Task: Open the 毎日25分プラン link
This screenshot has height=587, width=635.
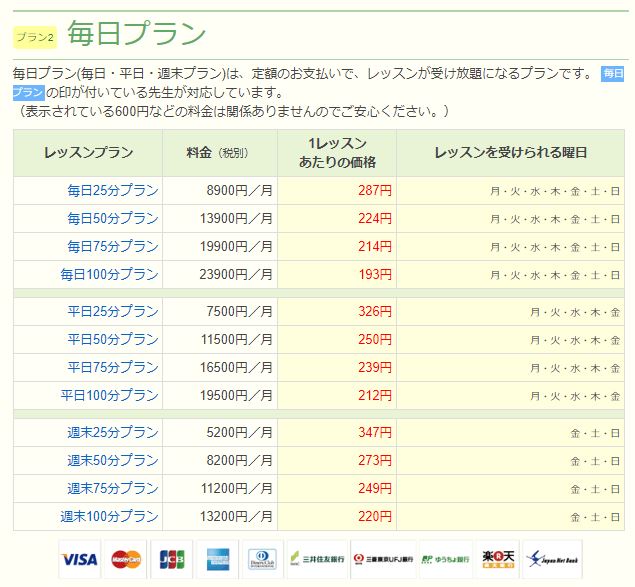Action: [x=113, y=190]
